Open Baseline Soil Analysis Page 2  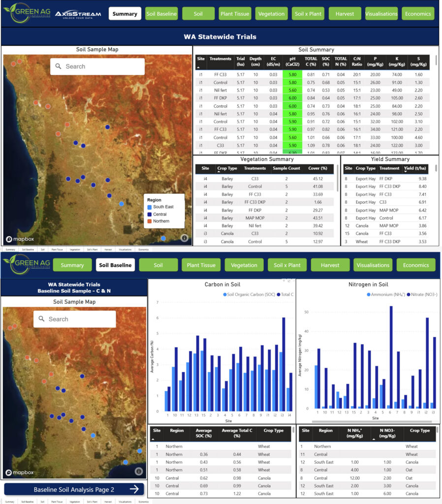tap(74, 489)
